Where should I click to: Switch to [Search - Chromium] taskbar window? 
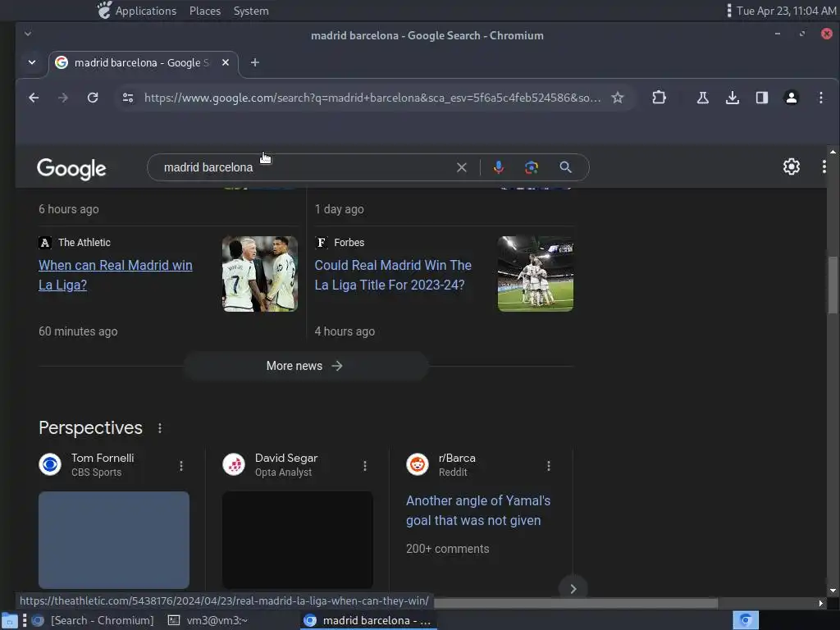pyautogui.click(x=94, y=620)
